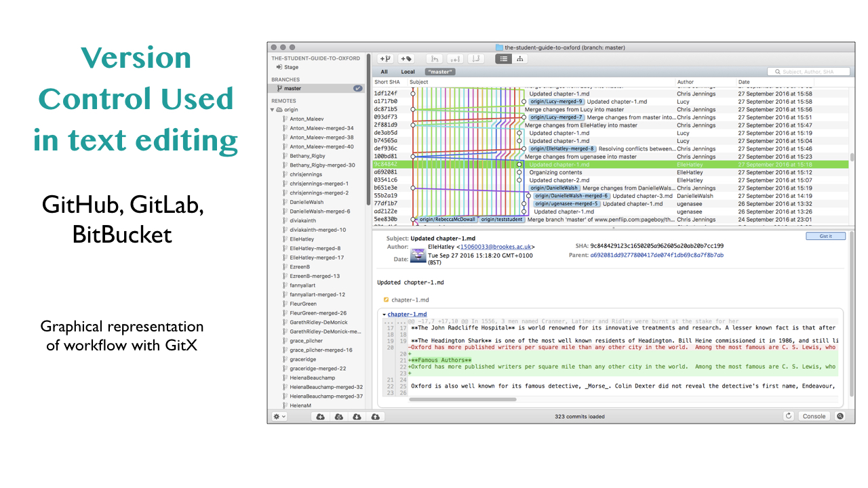Click the third cloud button in bottom bar
Viewport: 868px width, 488px height.
[357, 416]
